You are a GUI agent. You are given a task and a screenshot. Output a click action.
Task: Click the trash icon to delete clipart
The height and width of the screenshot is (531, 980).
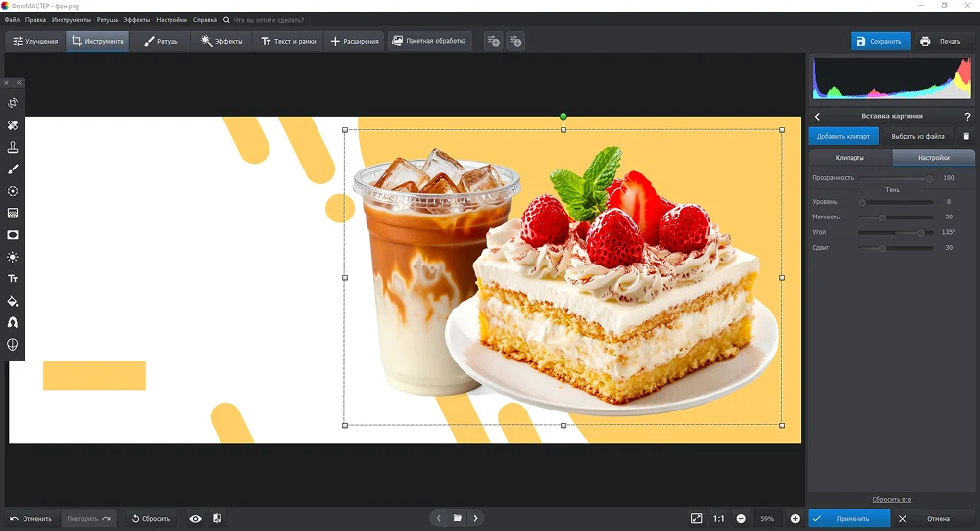pos(965,136)
